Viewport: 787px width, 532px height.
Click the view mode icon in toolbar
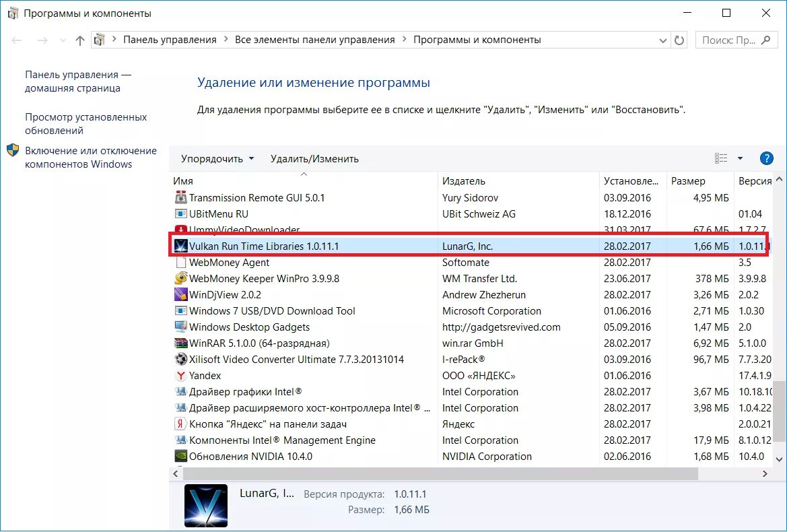pos(721,159)
